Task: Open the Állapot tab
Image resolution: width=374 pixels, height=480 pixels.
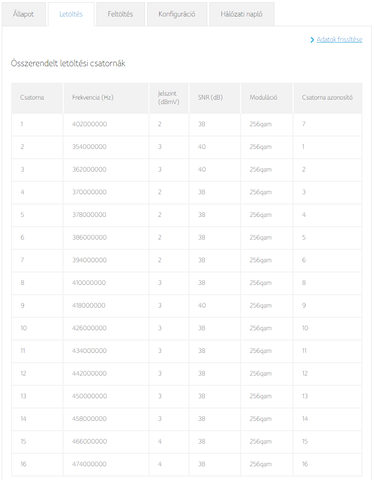Action: click(x=24, y=14)
